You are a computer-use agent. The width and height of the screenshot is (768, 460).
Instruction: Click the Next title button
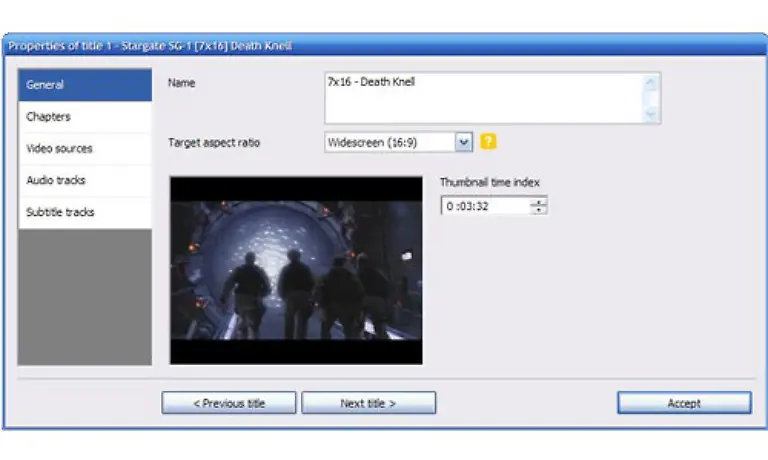pyautogui.click(x=368, y=403)
